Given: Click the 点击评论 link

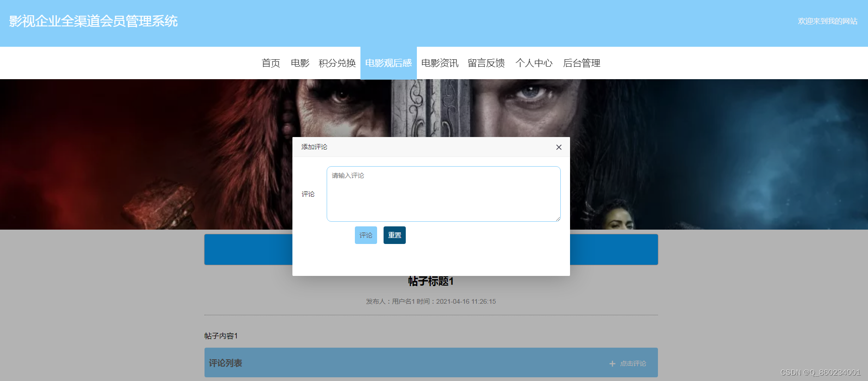Looking at the screenshot, I should (633, 363).
